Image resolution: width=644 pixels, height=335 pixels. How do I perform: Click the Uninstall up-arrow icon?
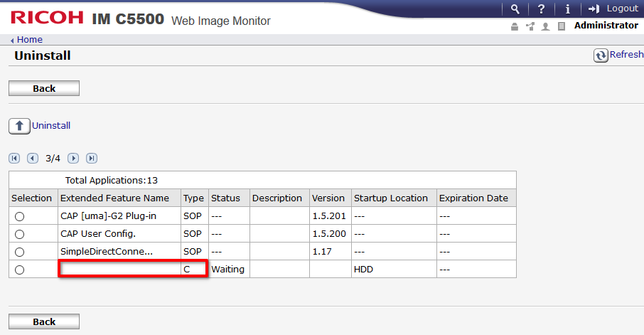[x=19, y=127]
